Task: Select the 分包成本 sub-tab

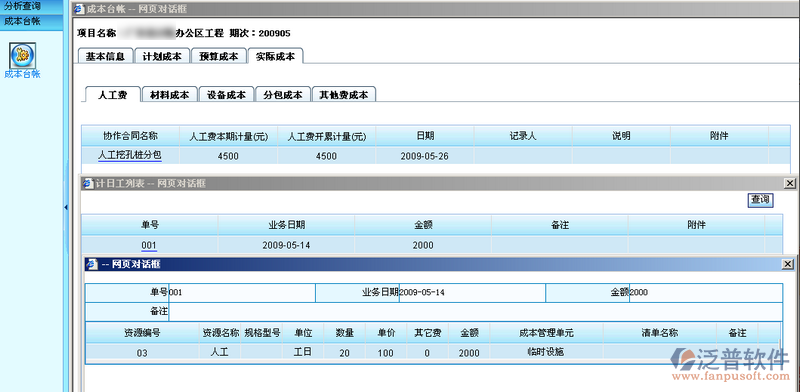Action: tap(283, 94)
